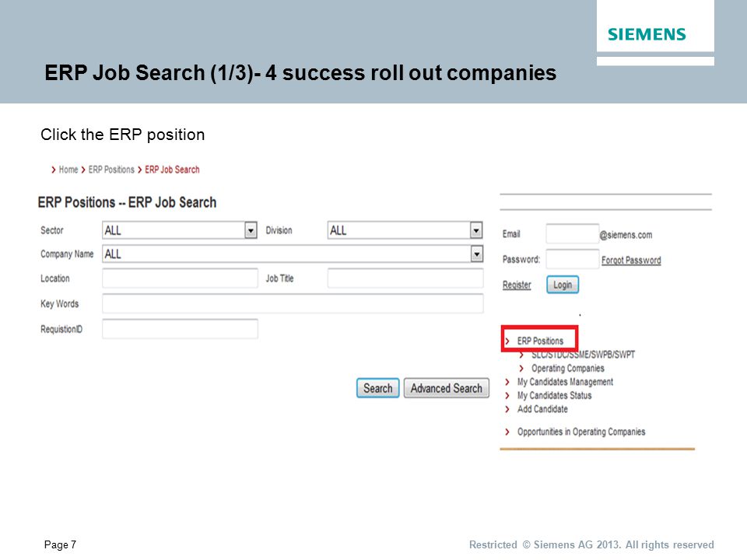Open the Forgot Password link
747x560 pixels.
click(x=631, y=260)
